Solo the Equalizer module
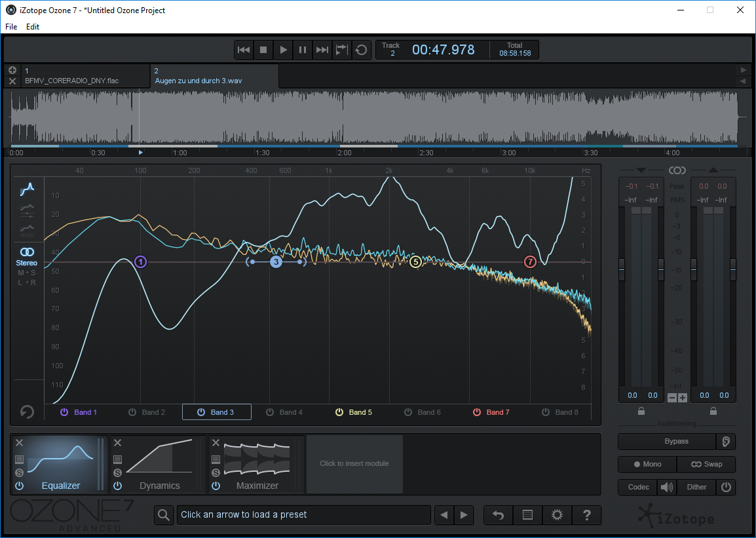756x538 pixels. pos(19,472)
